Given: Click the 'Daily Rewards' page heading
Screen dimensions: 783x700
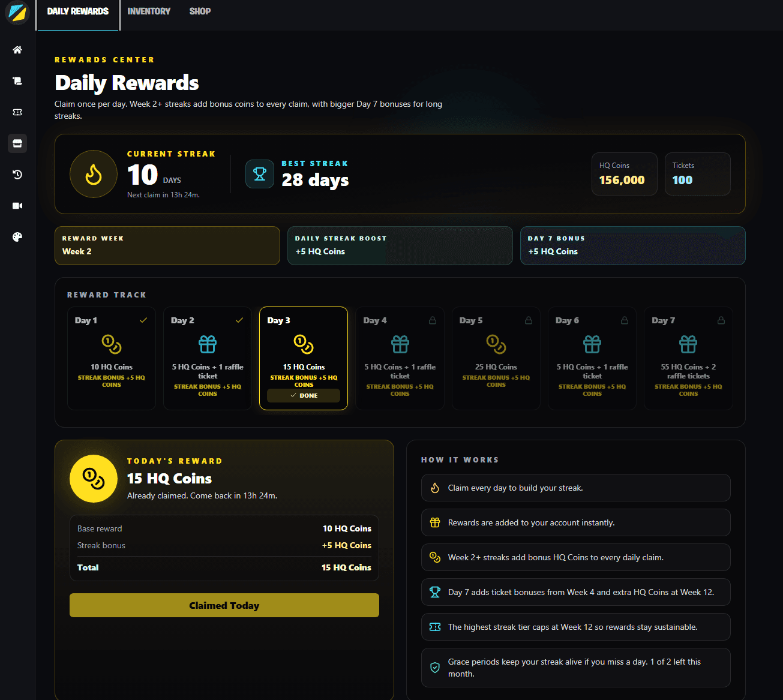Looking at the screenshot, I should coord(127,83).
